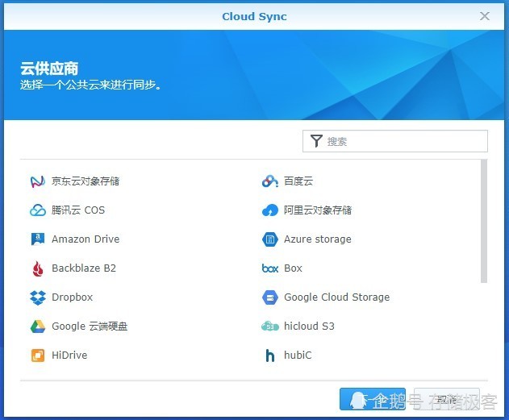This screenshot has width=509, height=420.
Task: Choose the HiDrive label
Action: tap(69, 356)
